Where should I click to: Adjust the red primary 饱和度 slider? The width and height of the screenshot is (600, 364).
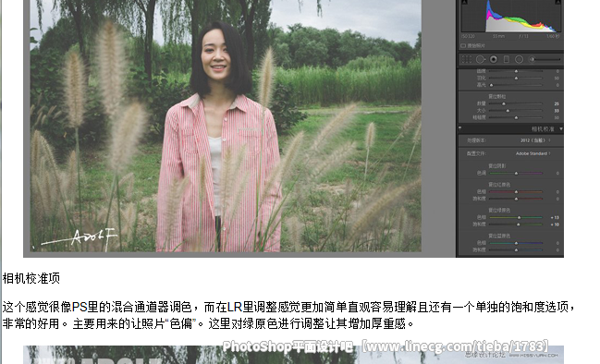point(516,199)
